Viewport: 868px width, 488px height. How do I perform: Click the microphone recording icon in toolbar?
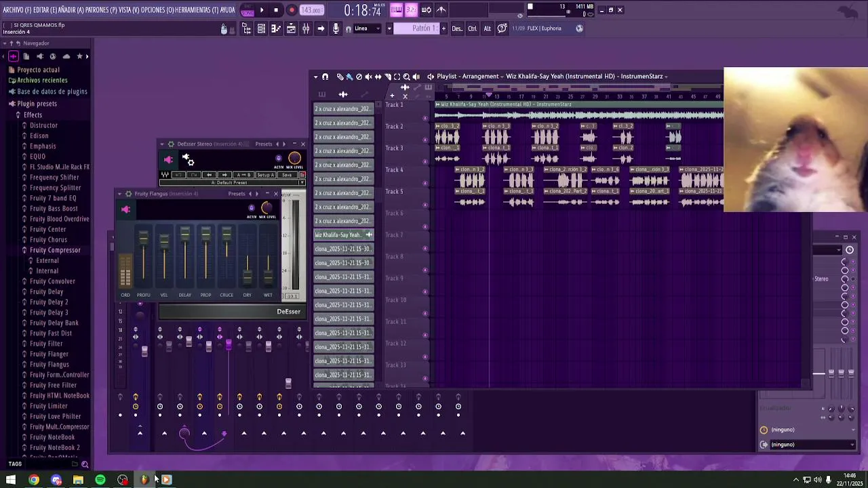[x=336, y=28]
